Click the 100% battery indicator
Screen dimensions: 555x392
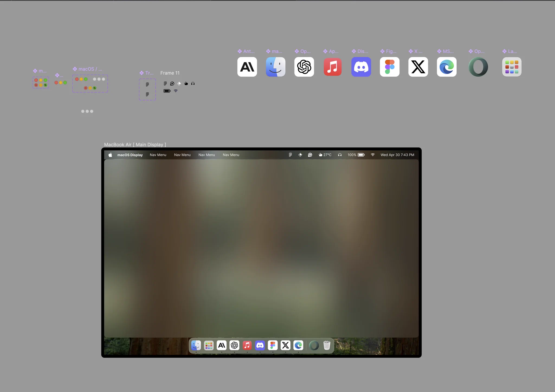tap(356, 155)
